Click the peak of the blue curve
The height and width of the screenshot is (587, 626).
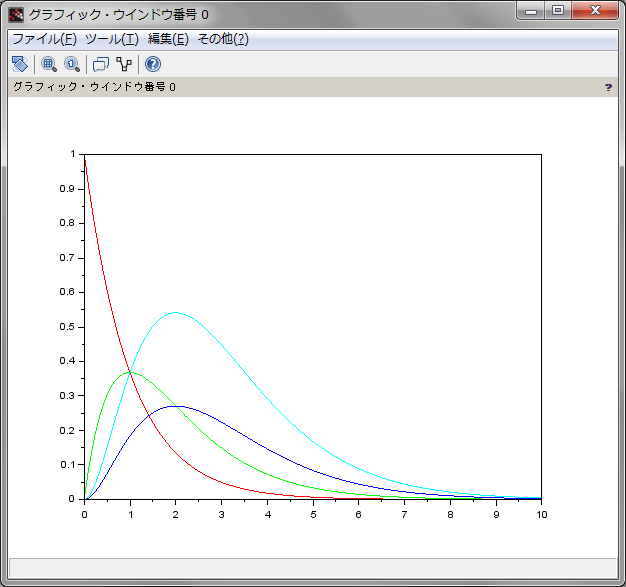pyautogui.click(x=175, y=406)
